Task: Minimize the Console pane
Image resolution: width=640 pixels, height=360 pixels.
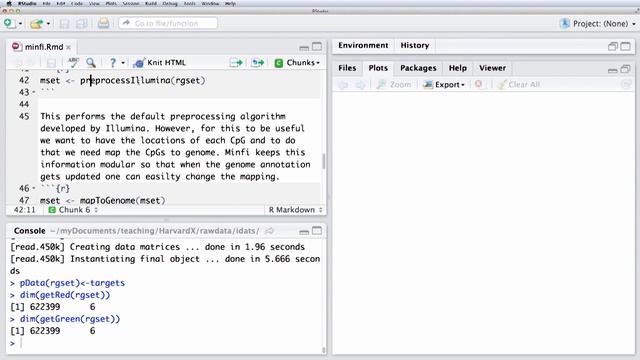Action: 304,232
